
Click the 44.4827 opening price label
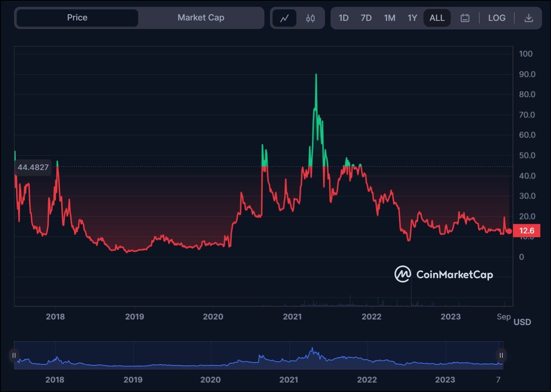click(33, 167)
